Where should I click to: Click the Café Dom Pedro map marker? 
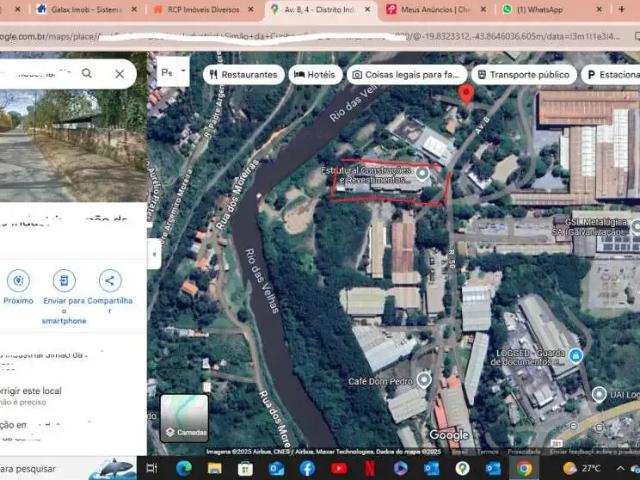click(424, 380)
